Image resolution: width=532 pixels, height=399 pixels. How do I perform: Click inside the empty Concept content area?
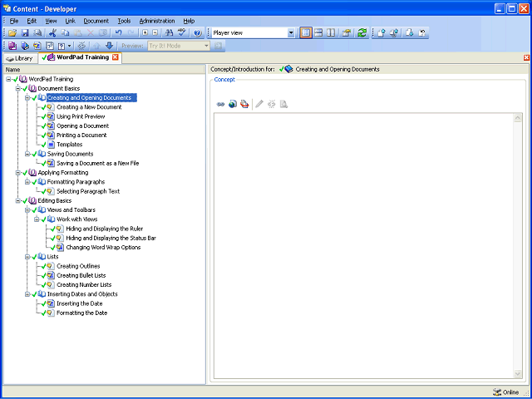point(363,246)
